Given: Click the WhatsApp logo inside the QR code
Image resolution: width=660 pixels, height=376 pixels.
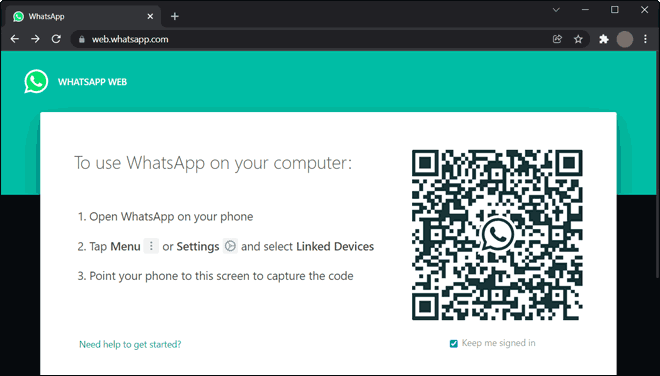Looking at the screenshot, I should tap(498, 235).
